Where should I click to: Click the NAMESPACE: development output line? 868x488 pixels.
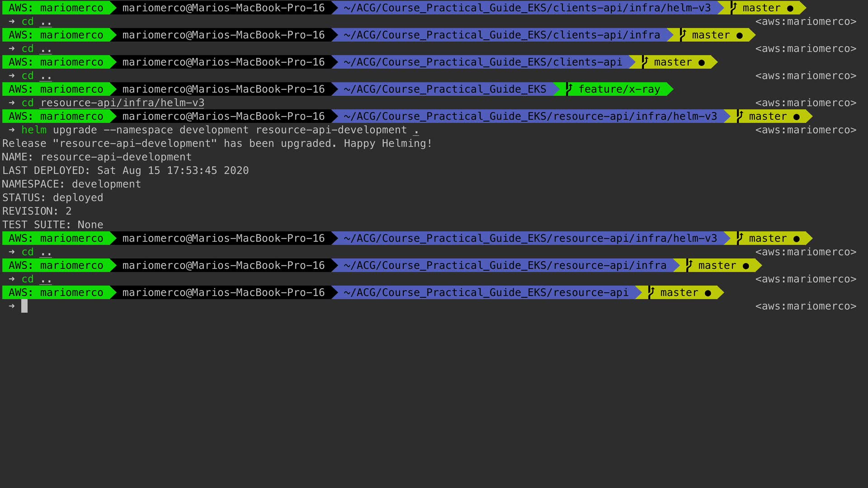point(71,184)
